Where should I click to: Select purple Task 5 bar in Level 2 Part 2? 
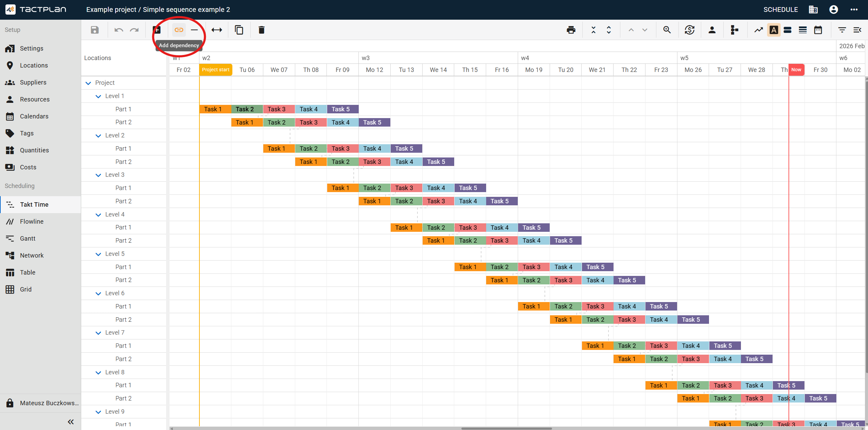point(438,162)
